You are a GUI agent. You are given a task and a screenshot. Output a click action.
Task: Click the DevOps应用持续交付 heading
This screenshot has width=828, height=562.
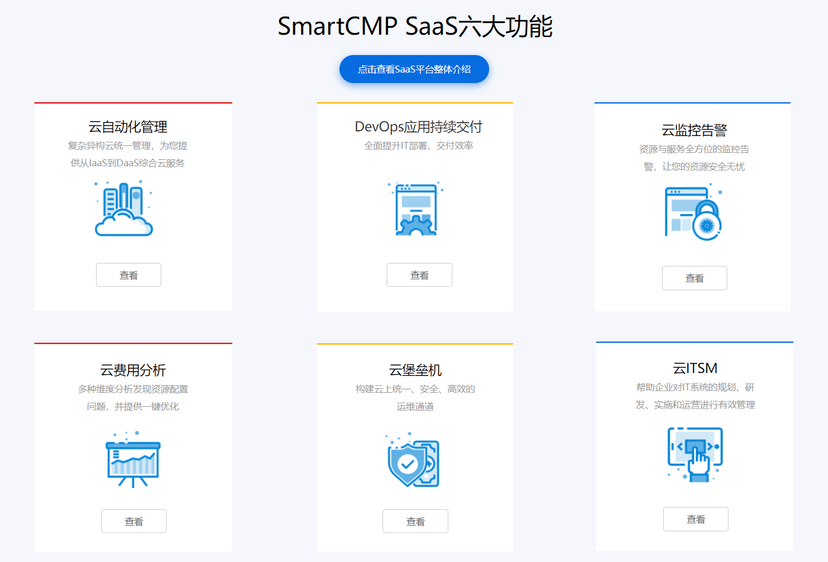tap(418, 127)
